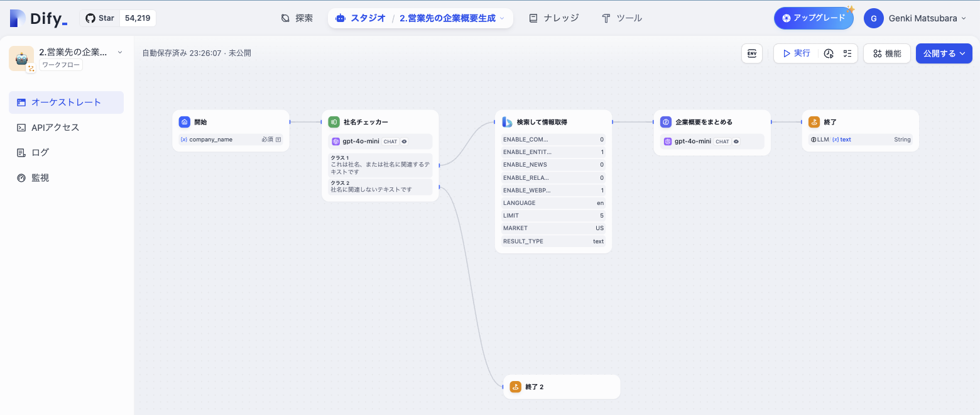The image size is (980, 415).
Task: Select the company_name variable in 開始 node
Action: coord(210,140)
